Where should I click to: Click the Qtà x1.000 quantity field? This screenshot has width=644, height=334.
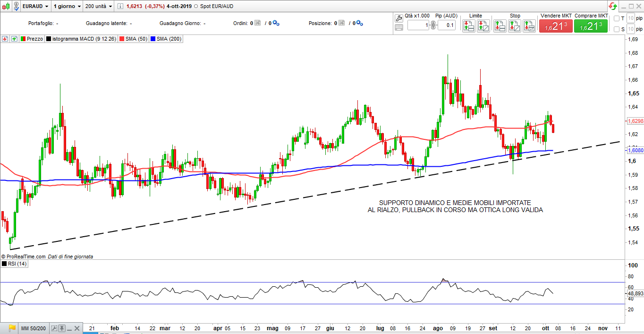(x=418, y=25)
